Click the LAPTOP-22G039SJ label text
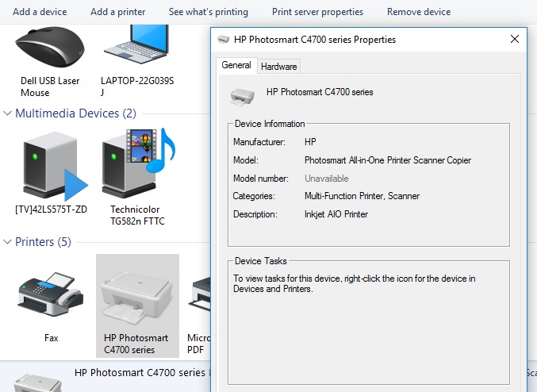 [x=137, y=86]
